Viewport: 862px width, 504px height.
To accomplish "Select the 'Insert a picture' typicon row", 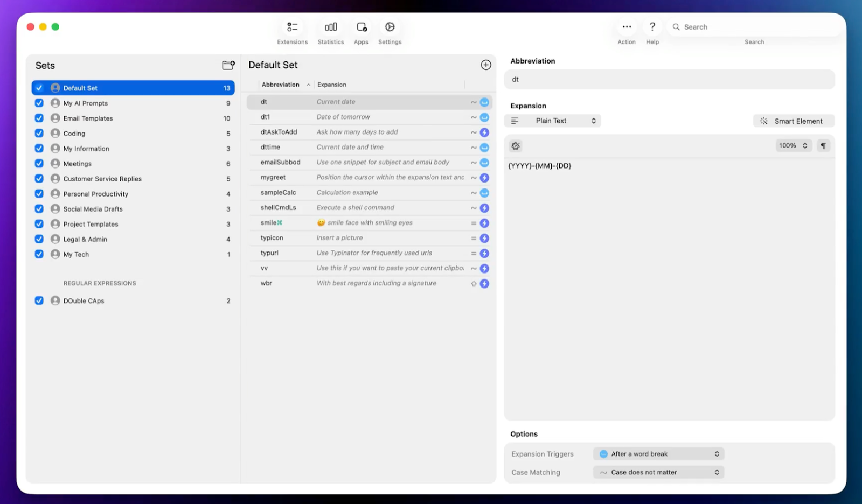I will pos(369,238).
